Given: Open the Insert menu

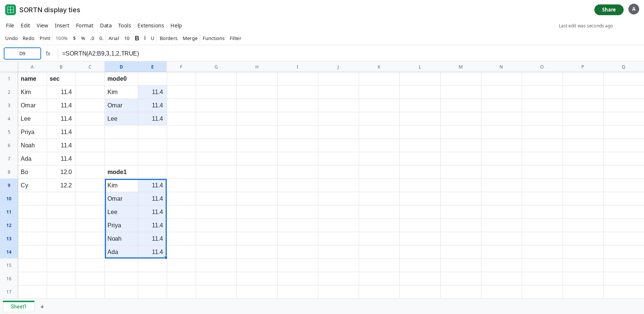Looking at the screenshot, I should pos(62,26).
